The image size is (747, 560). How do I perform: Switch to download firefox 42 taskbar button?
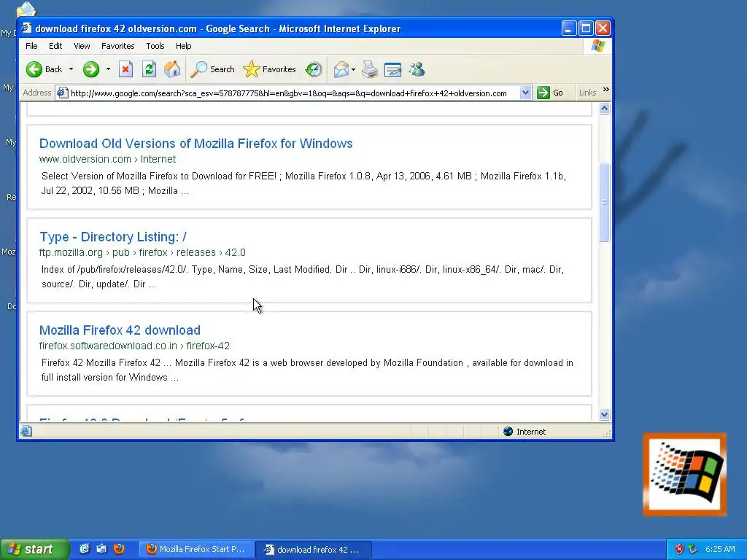[x=313, y=550]
